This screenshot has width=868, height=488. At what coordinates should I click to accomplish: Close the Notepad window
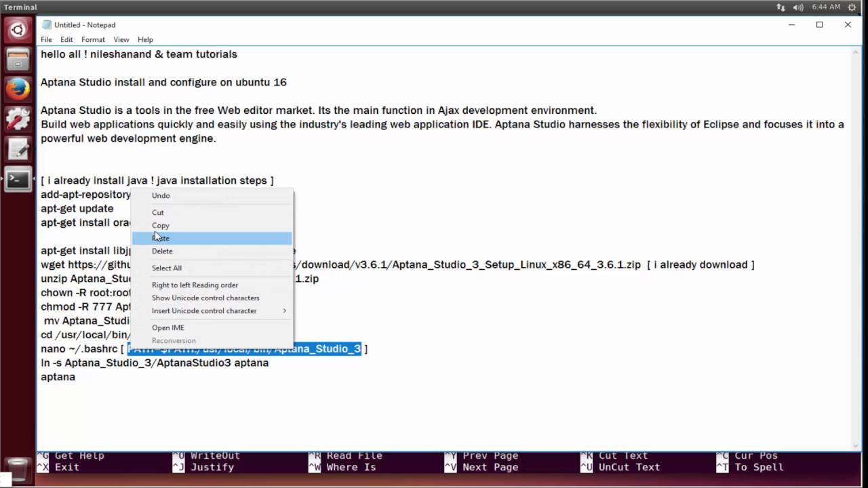click(848, 24)
